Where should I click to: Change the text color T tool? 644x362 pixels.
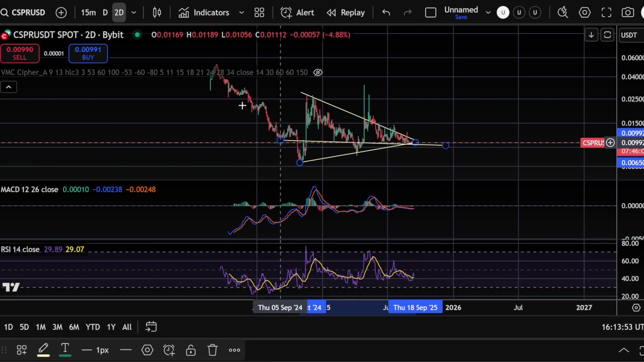click(x=65, y=350)
